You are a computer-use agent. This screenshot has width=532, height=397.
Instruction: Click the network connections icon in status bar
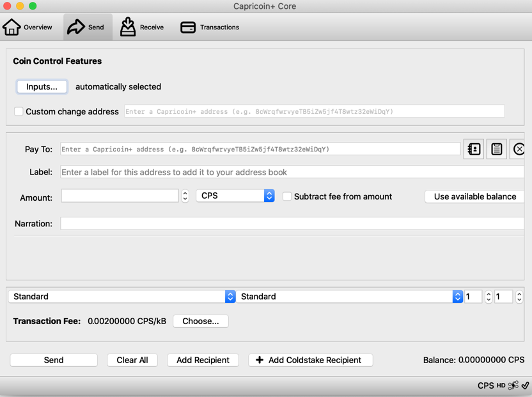[x=513, y=385]
